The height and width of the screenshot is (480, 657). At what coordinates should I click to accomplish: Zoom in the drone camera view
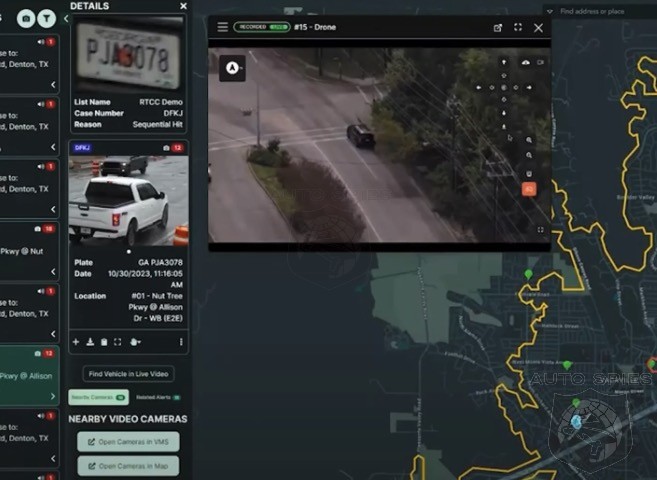point(529,140)
